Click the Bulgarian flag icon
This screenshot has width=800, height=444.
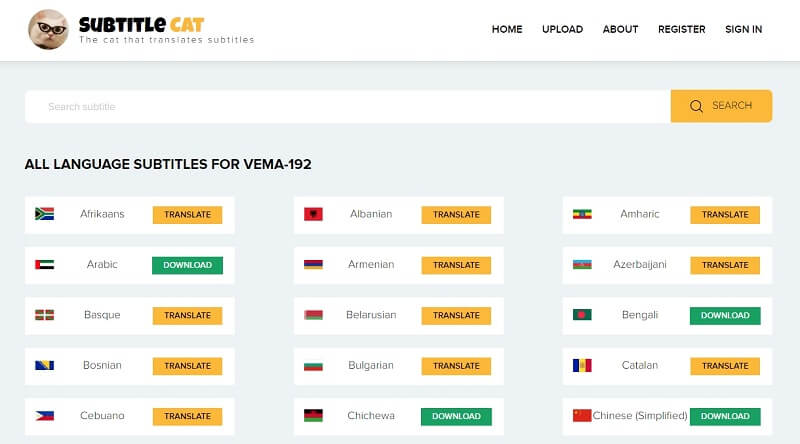[313, 366]
